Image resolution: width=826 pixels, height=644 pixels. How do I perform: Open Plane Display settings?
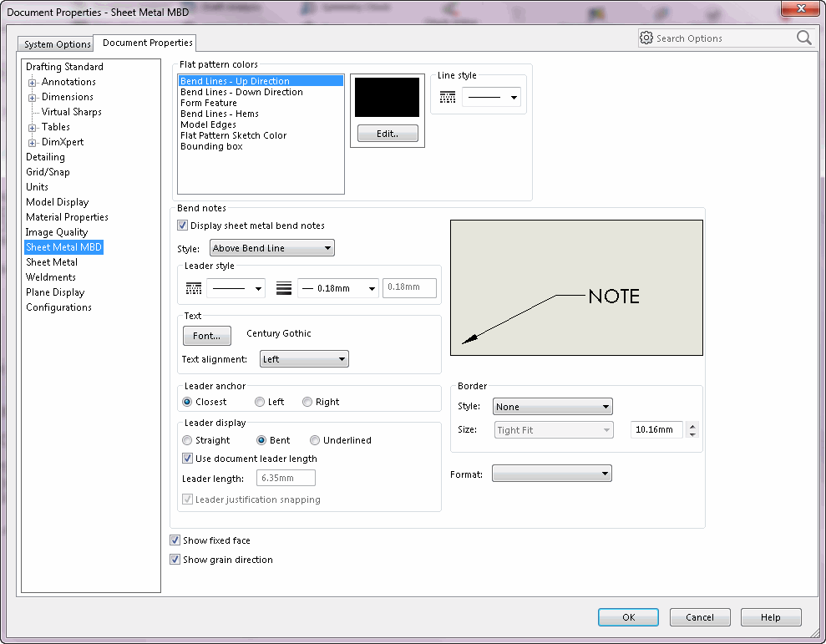click(55, 292)
